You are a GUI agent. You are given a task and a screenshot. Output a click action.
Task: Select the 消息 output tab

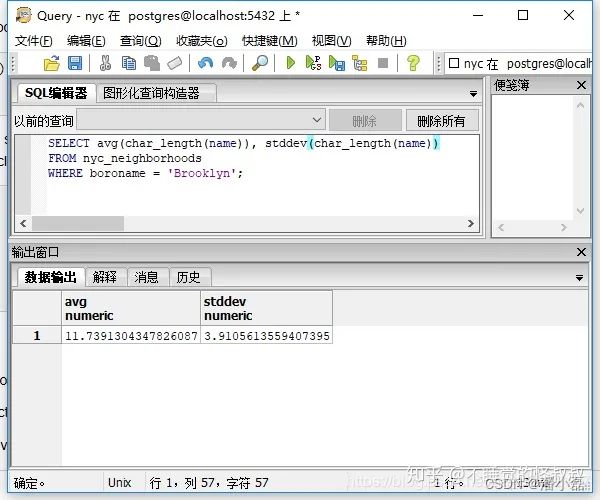[x=146, y=277]
